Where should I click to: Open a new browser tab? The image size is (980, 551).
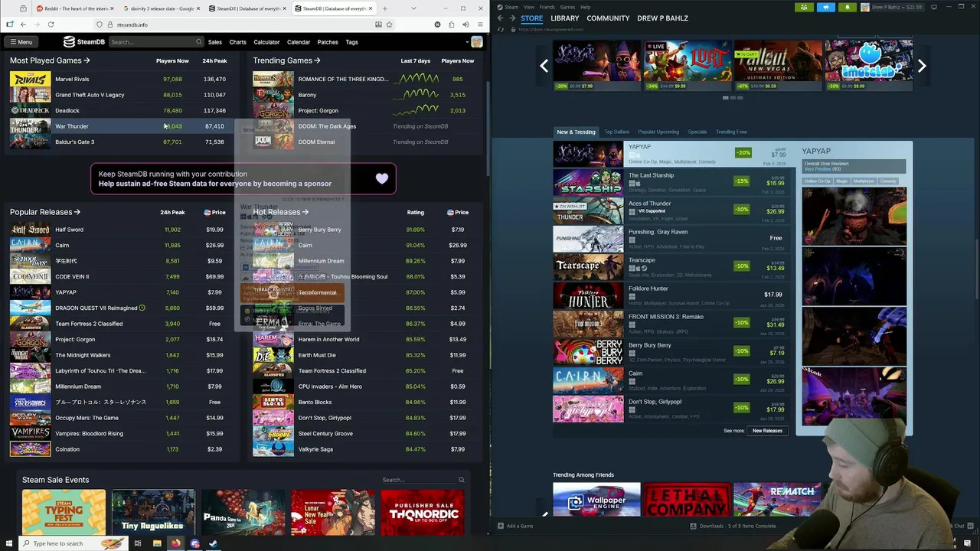tap(384, 8)
